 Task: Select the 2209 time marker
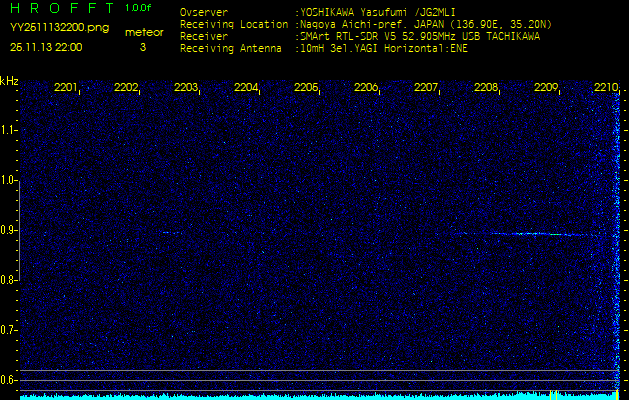tap(546, 88)
